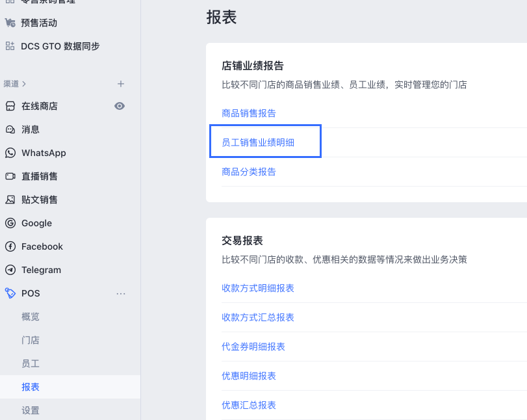Image resolution: width=527 pixels, height=420 pixels.
Task: Click the Google icon in sidebar
Action: click(10, 223)
